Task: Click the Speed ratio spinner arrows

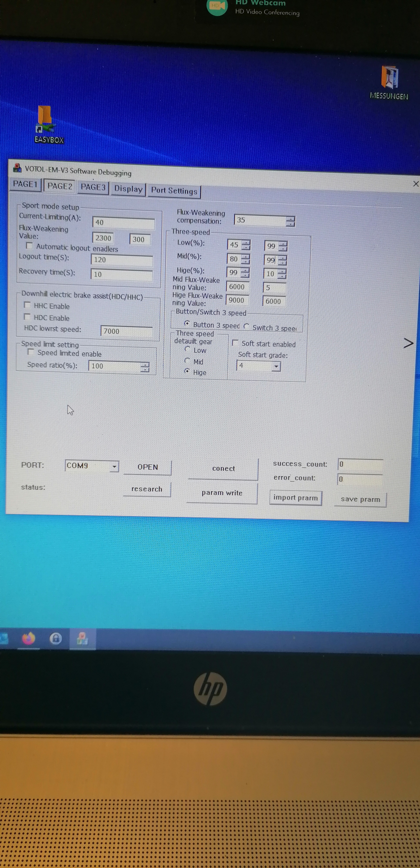Action: click(x=145, y=367)
